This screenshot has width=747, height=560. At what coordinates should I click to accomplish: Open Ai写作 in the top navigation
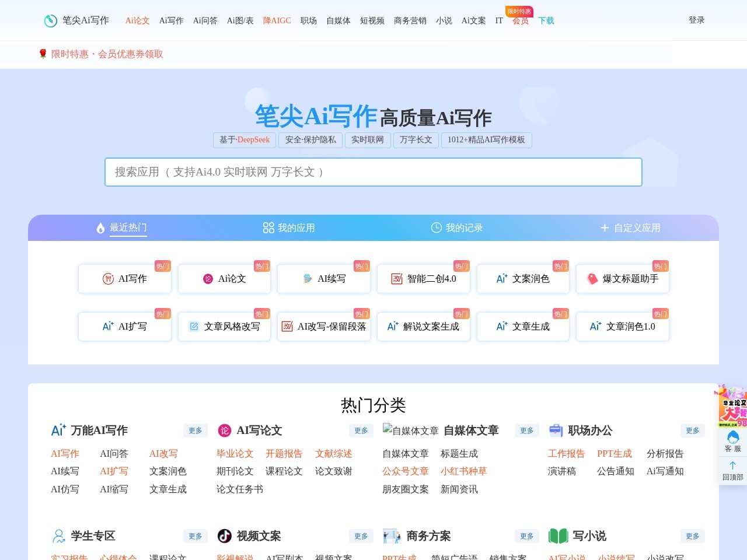click(x=172, y=20)
